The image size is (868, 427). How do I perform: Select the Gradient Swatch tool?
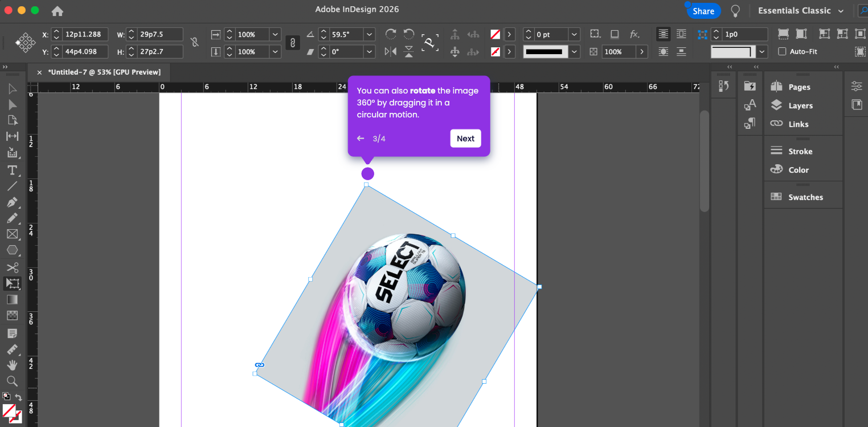[x=12, y=299]
